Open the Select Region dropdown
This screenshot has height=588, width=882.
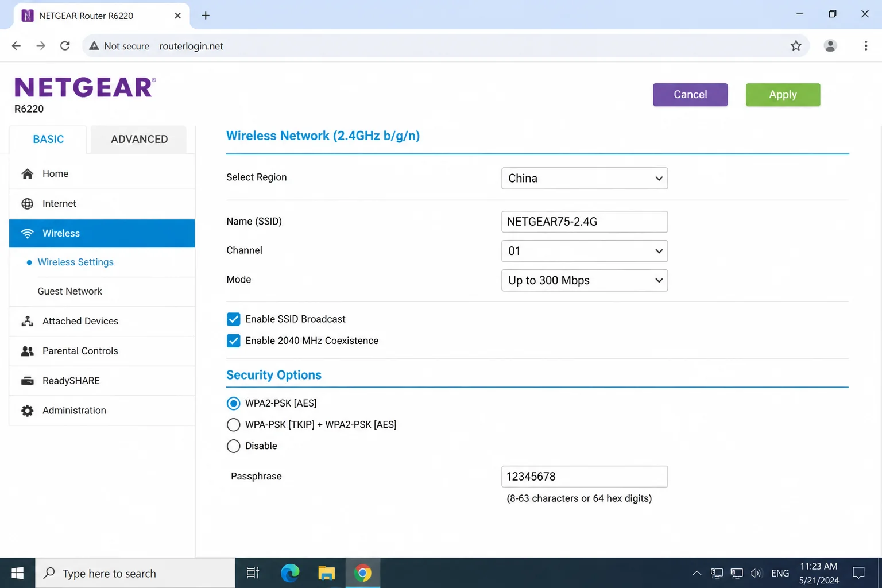[x=585, y=179]
